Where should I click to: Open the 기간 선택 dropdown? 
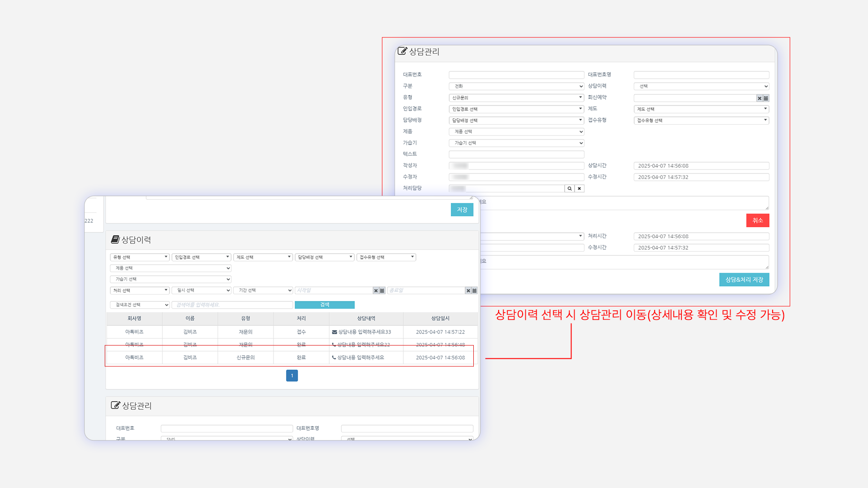click(x=263, y=291)
